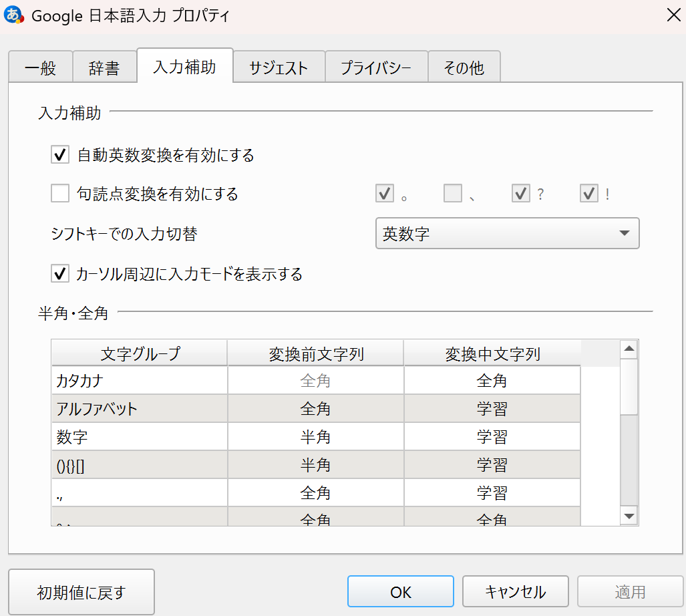The height and width of the screenshot is (616, 686).
Task: Switch to the その他 tab
Action: (464, 67)
